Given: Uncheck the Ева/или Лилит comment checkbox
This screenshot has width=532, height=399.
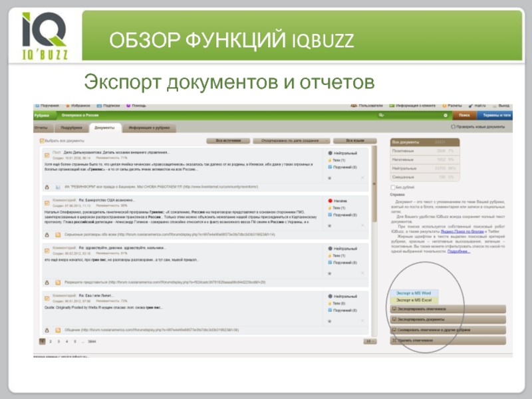Looking at the screenshot, I should pos(47,298).
